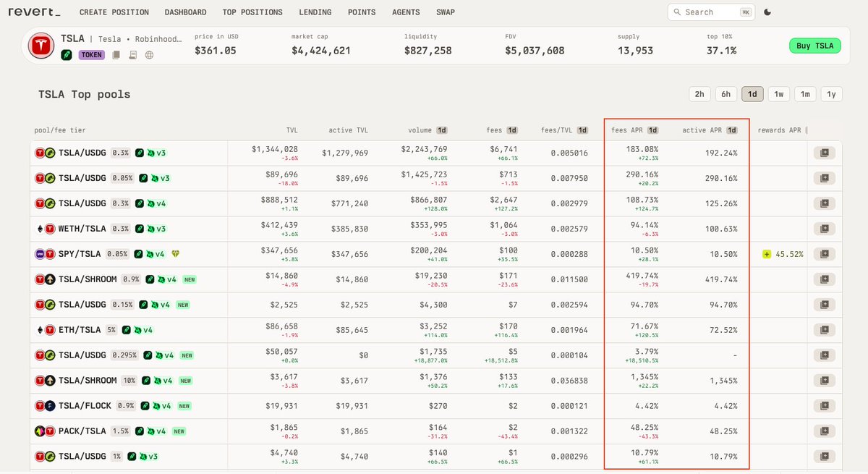Toggle dark mode with the moon icon
868x474 pixels.
(767, 12)
